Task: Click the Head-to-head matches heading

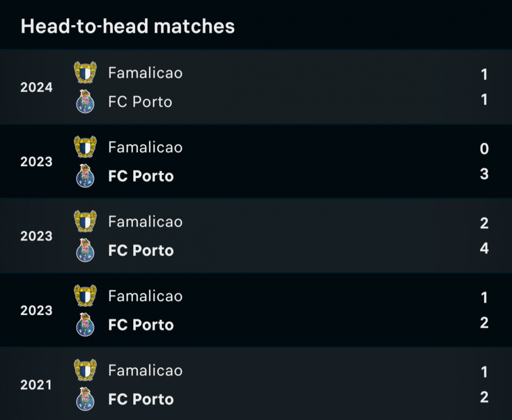Action: pos(127,26)
